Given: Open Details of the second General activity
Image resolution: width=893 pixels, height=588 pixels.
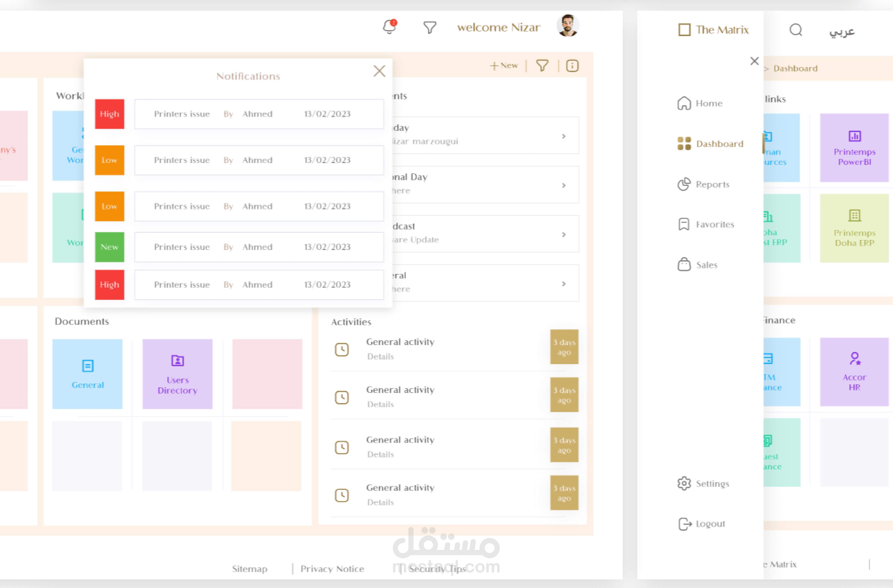Looking at the screenshot, I should point(380,405).
